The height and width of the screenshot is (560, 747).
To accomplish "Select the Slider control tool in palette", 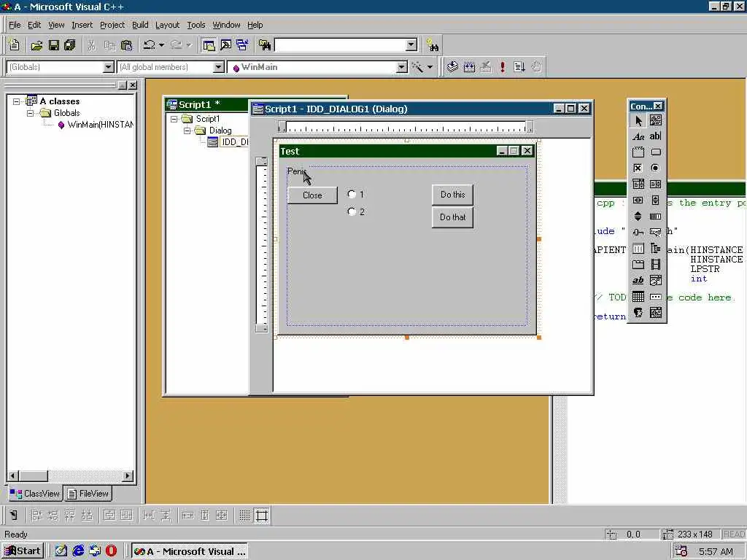I will (x=638, y=233).
